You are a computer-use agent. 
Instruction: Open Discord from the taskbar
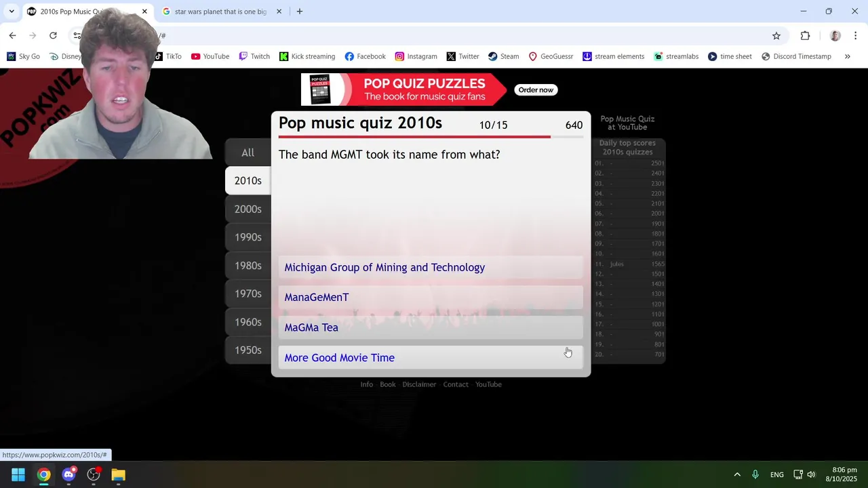(x=68, y=474)
